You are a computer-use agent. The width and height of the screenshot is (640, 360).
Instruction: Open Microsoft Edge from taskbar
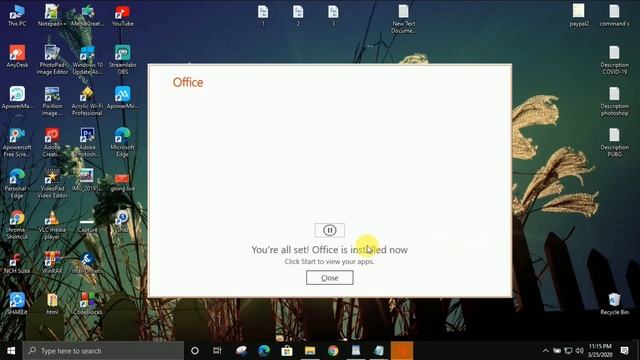(x=264, y=351)
